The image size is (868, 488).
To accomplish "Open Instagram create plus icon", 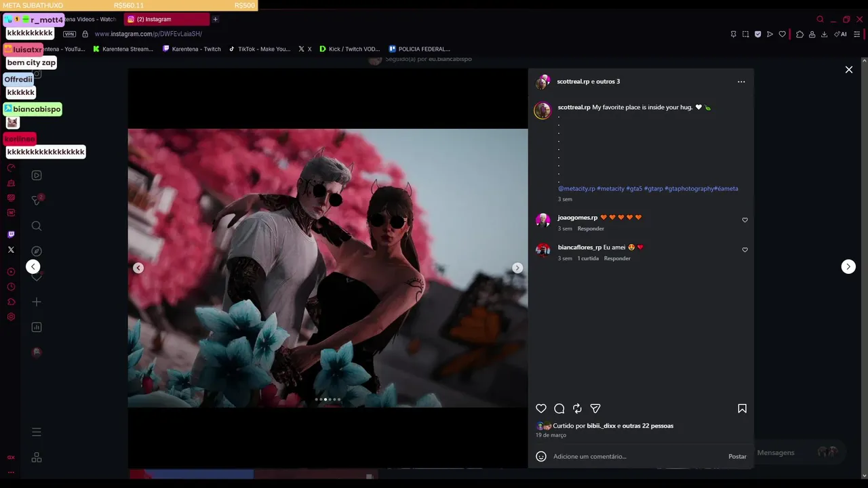I will click(x=37, y=302).
